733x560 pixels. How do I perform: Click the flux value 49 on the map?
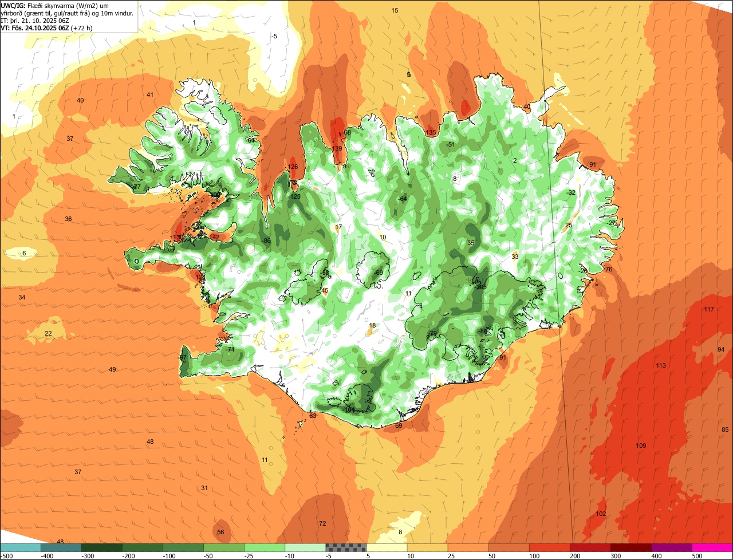(x=112, y=369)
